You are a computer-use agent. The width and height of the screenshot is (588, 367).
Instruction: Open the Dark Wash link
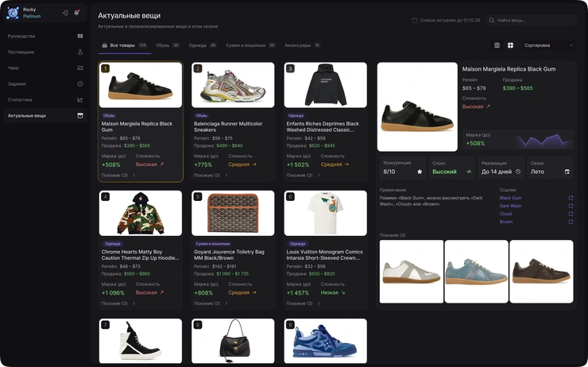pos(510,206)
